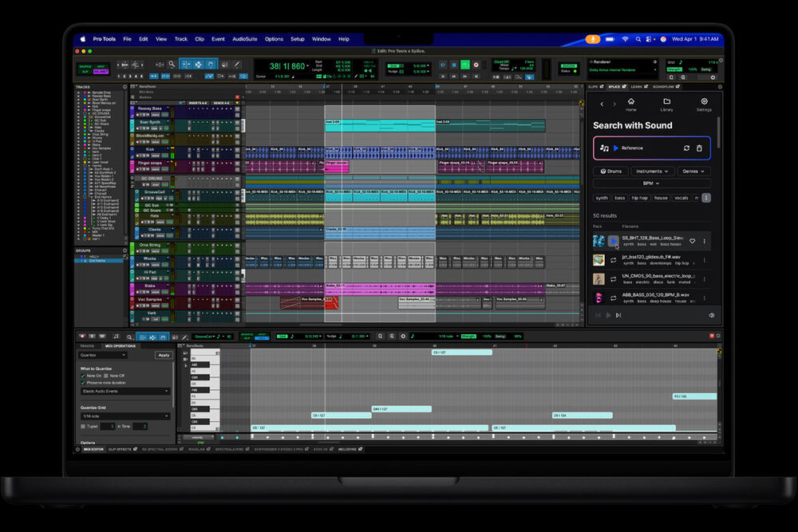
Task: Select the hip hop tag filter
Action: click(x=639, y=198)
